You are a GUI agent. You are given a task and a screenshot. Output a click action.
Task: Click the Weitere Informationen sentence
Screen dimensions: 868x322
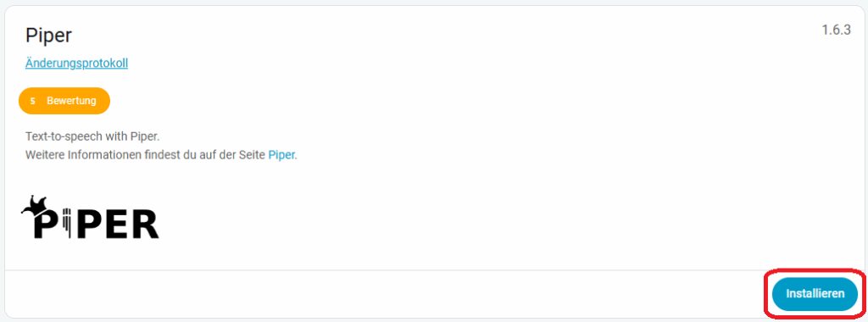161,155
